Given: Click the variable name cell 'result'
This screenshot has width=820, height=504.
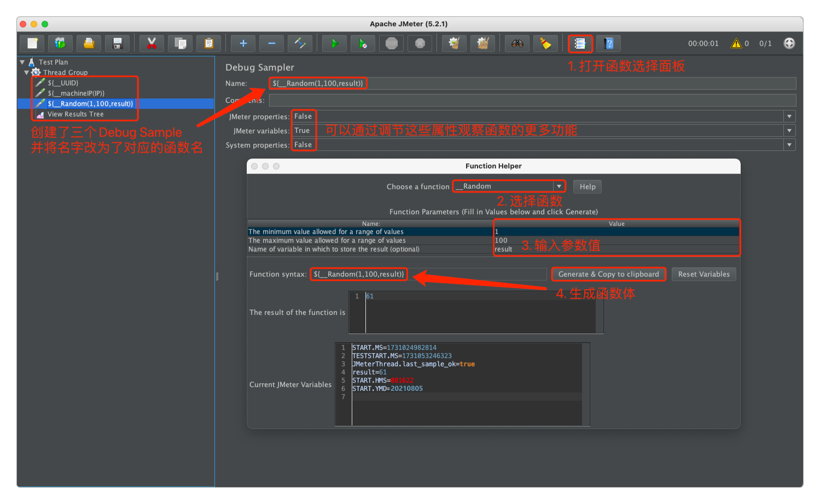Looking at the screenshot, I should pos(617,249).
